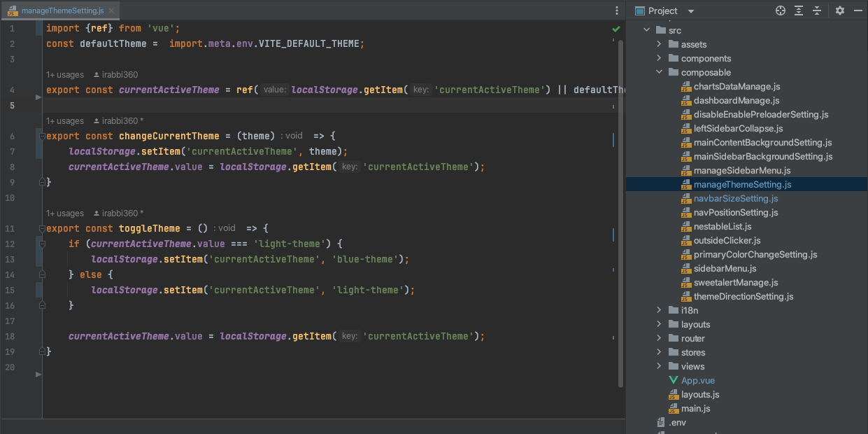This screenshot has height=434, width=868.
Task: Click the Expand All icon in Project panel
Action: (x=799, y=10)
